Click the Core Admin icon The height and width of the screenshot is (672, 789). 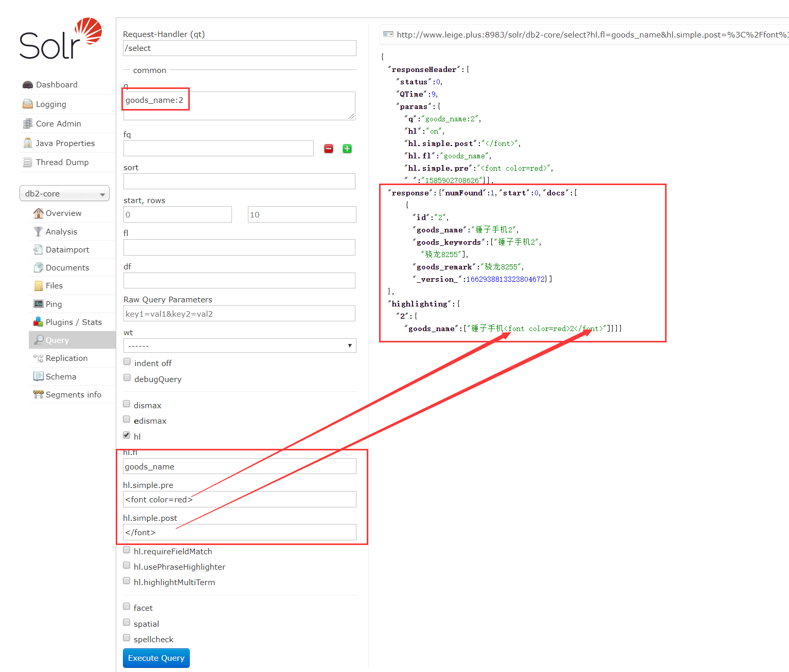pos(28,124)
